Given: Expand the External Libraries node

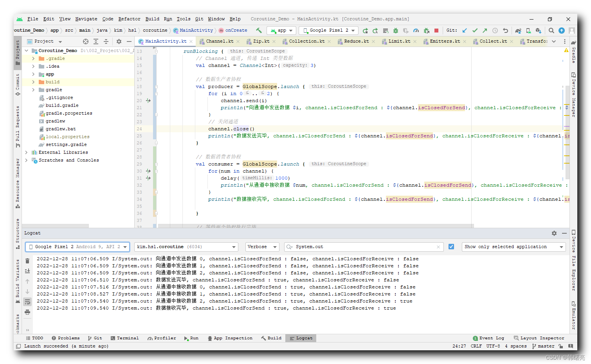Looking at the screenshot, I should [x=26, y=152].
